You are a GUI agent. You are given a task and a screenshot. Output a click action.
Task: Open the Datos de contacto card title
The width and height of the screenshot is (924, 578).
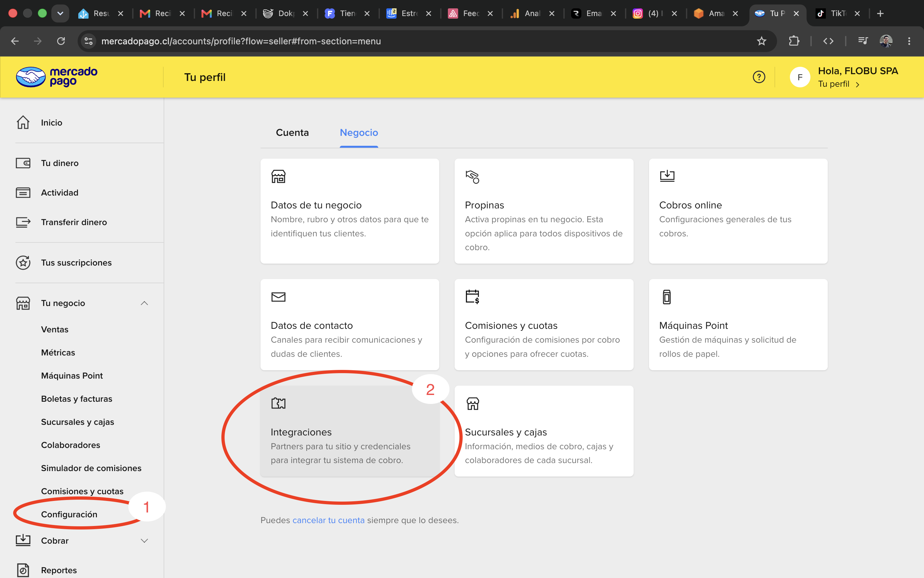[x=312, y=325]
